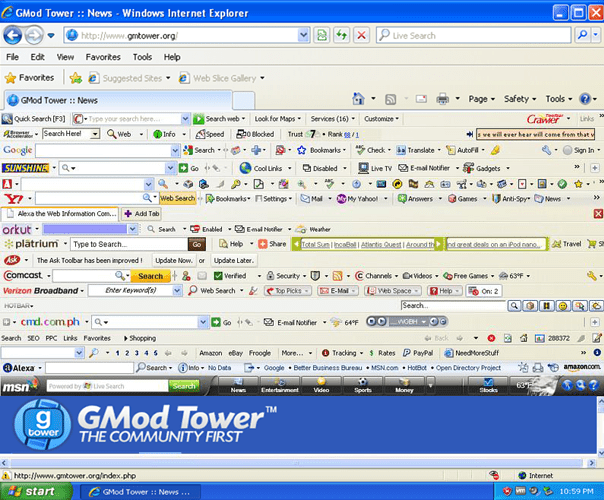Toggle Comcast Verified checkmark
This screenshot has height=500, width=604.
tap(230, 276)
